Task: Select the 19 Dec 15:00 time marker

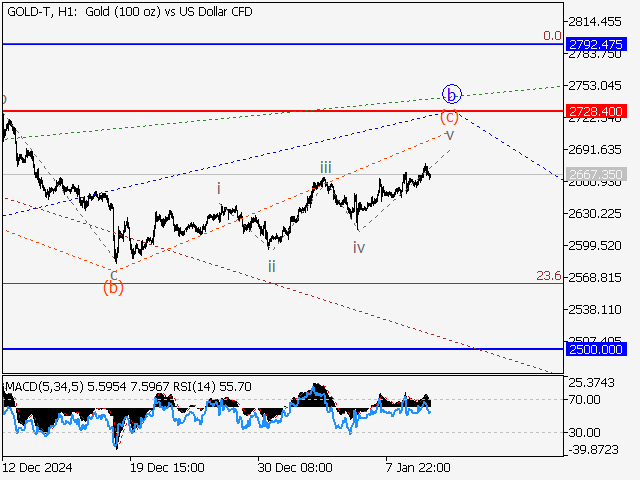Action: (167, 467)
